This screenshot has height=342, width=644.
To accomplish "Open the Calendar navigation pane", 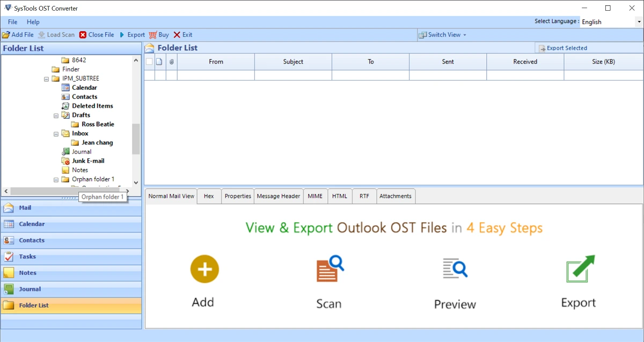I will coord(71,224).
